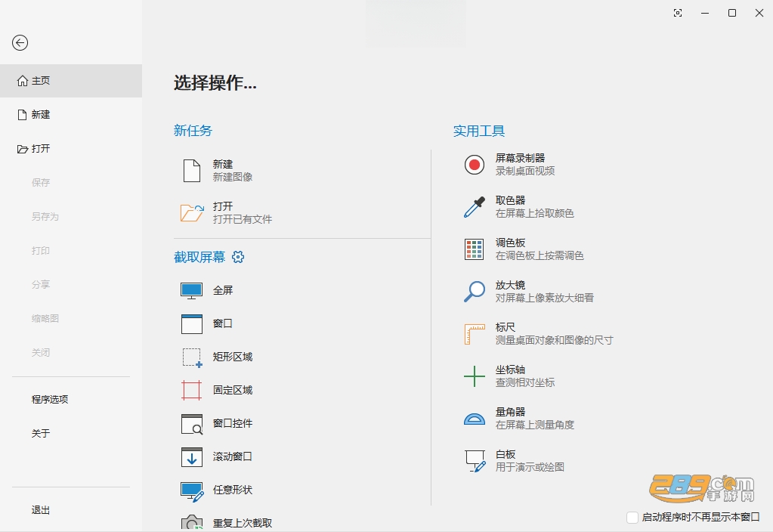Image resolution: width=773 pixels, height=532 pixels.
Task: Click the 量角器 protractor icon
Action: pyautogui.click(x=475, y=419)
